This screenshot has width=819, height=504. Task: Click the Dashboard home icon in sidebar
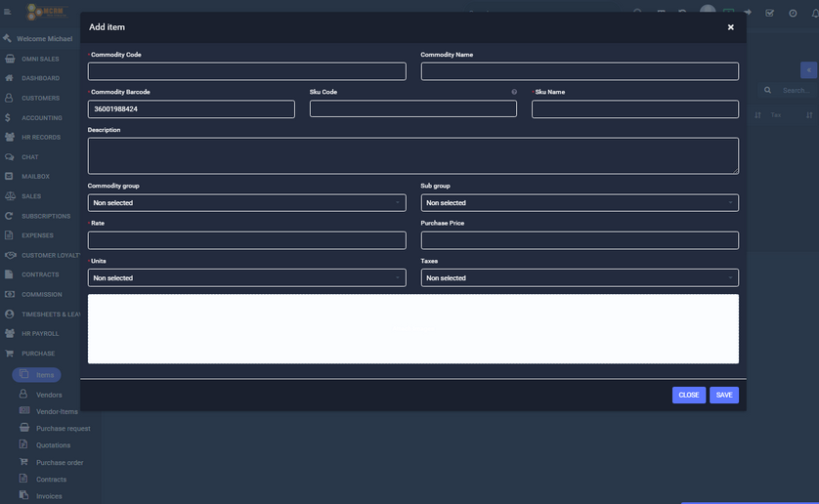(9, 78)
